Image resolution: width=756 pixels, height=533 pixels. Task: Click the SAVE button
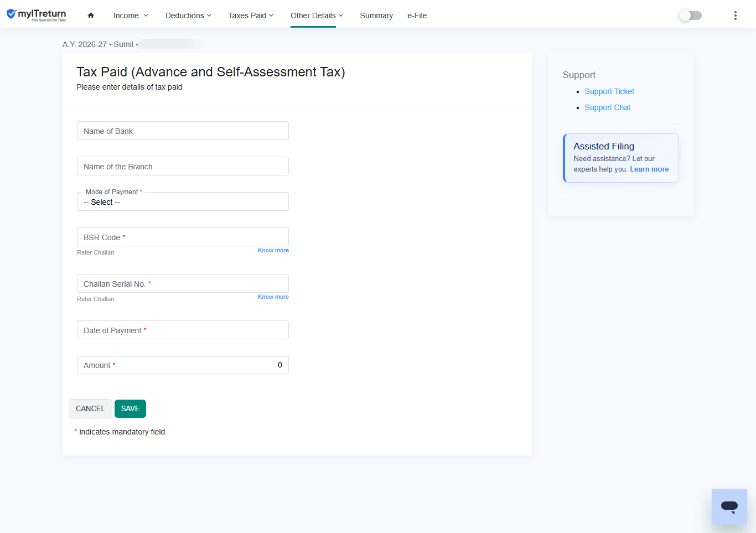point(130,408)
